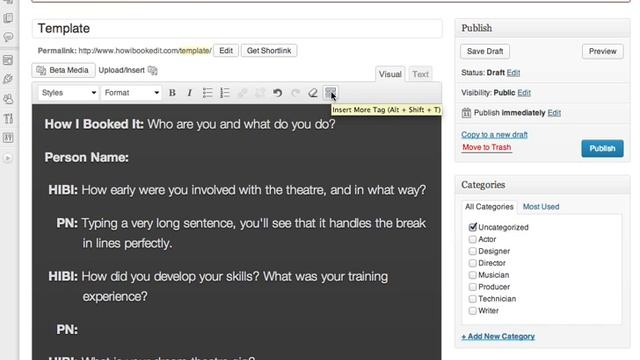
Task: Click the Template title input field
Action: (x=237, y=29)
